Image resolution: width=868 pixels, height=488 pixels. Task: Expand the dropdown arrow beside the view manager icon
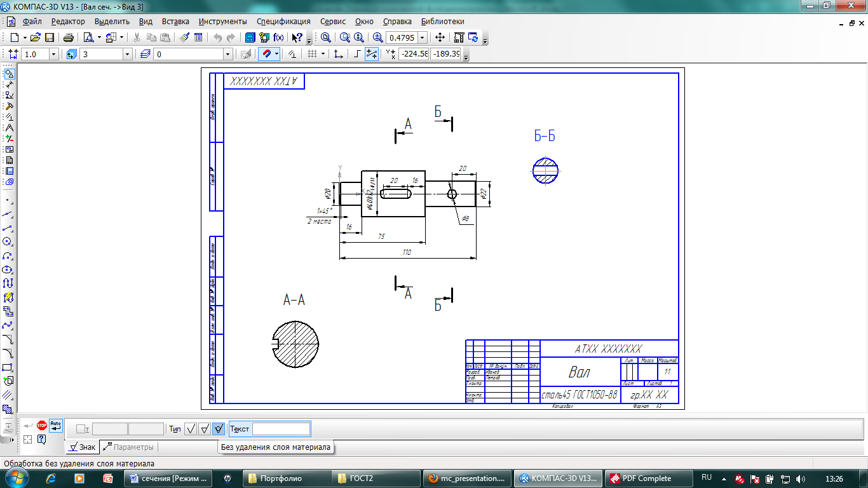(x=123, y=37)
